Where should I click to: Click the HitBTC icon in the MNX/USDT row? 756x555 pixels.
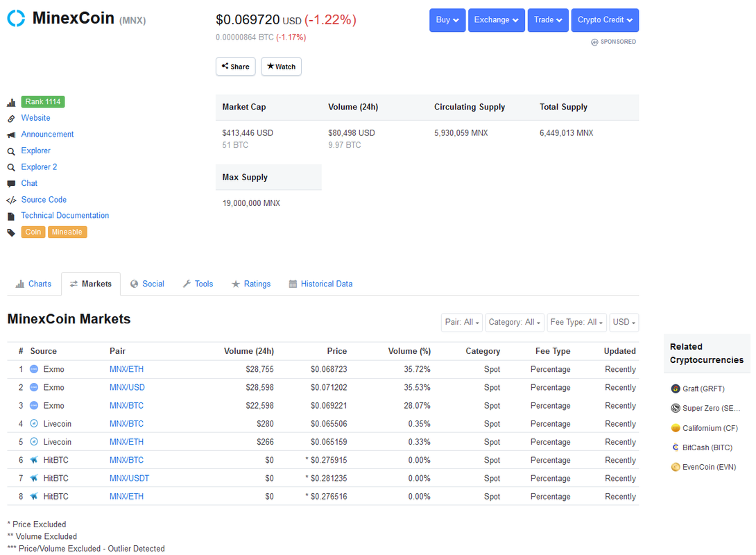34,478
